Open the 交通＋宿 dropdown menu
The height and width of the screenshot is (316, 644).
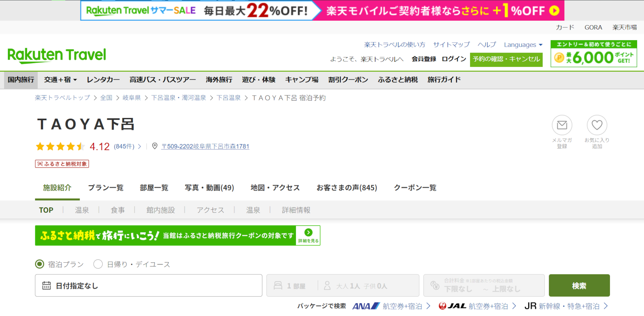[x=60, y=80]
